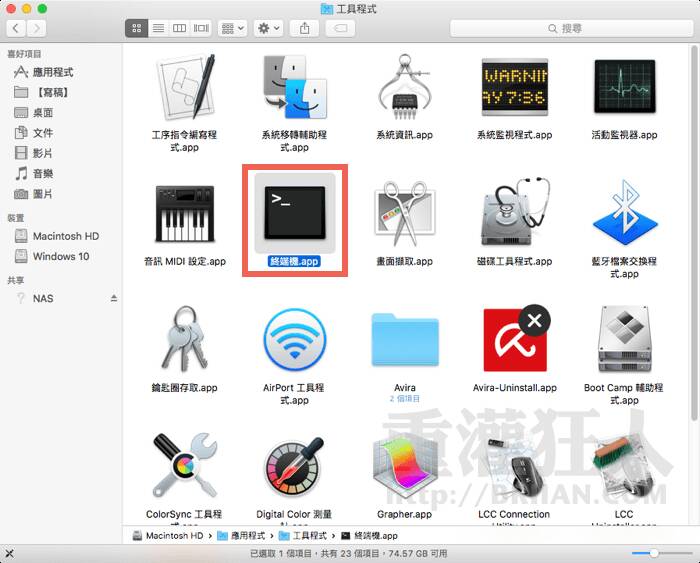Image resolution: width=700 pixels, height=563 pixels.
Task: Select the ColorSync 工具程式 icon
Action: tap(184, 466)
